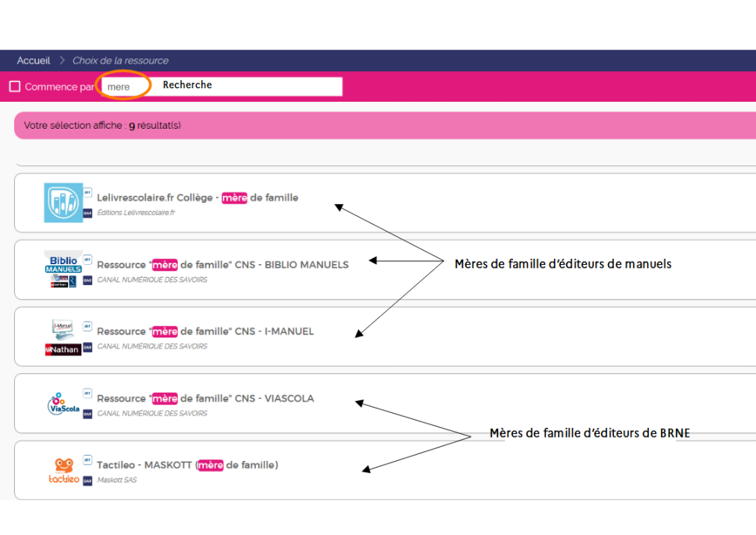This screenshot has height=535, width=756.
Task: Click the GAR badge on ViaScola row
Action: point(87,414)
